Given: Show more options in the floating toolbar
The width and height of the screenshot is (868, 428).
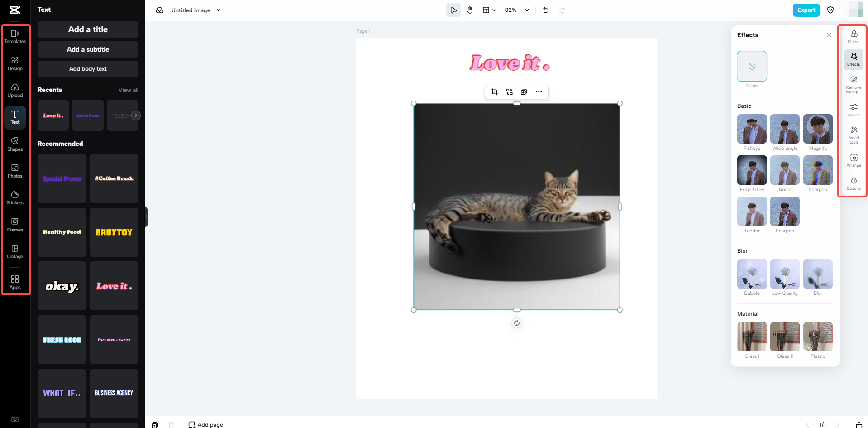Looking at the screenshot, I should [x=539, y=92].
